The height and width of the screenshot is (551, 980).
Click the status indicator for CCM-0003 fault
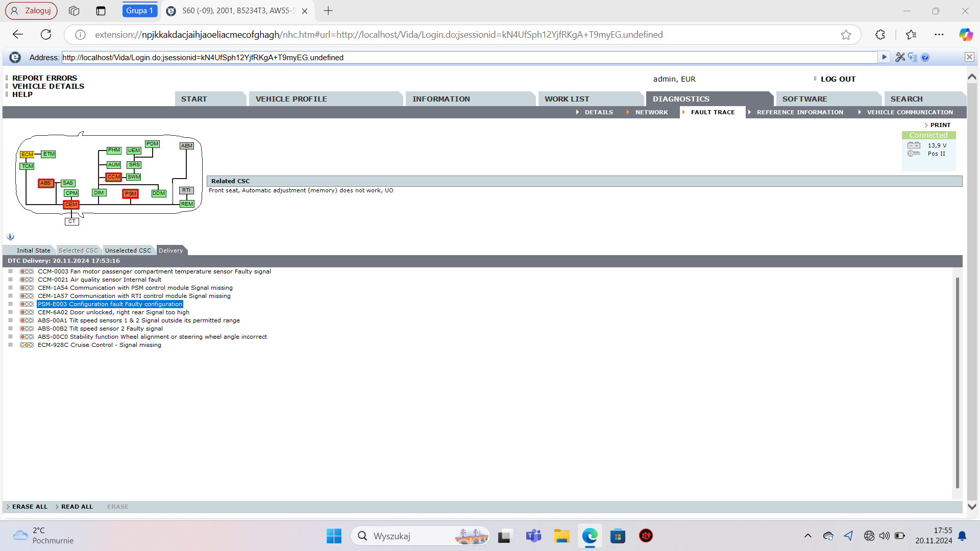pyautogui.click(x=27, y=272)
